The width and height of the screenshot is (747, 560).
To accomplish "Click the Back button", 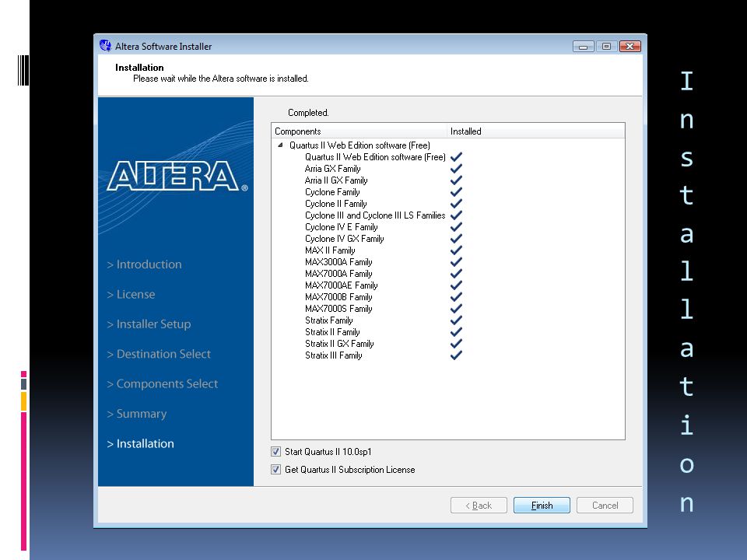I will (x=479, y=506).
